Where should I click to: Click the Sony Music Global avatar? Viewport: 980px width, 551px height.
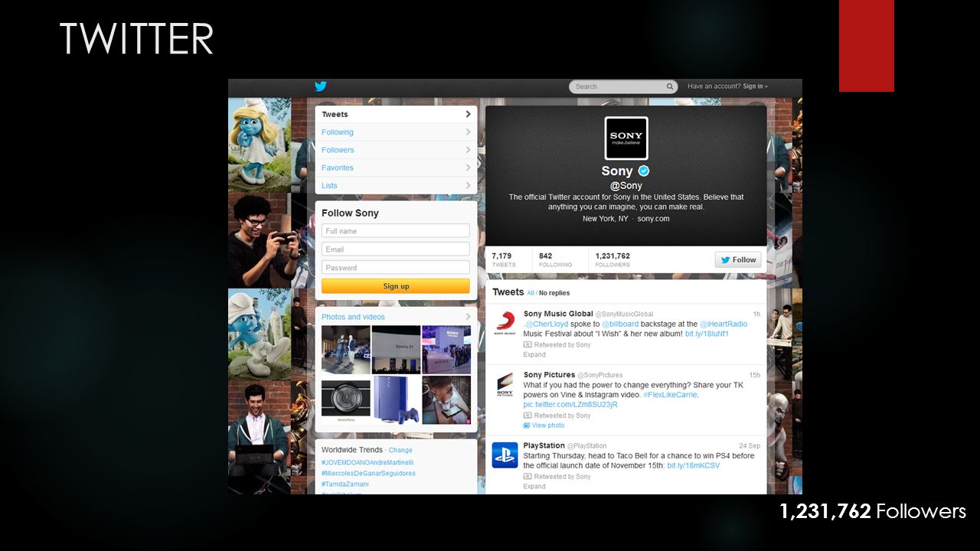pyautogui.click(x=505, y=322)
